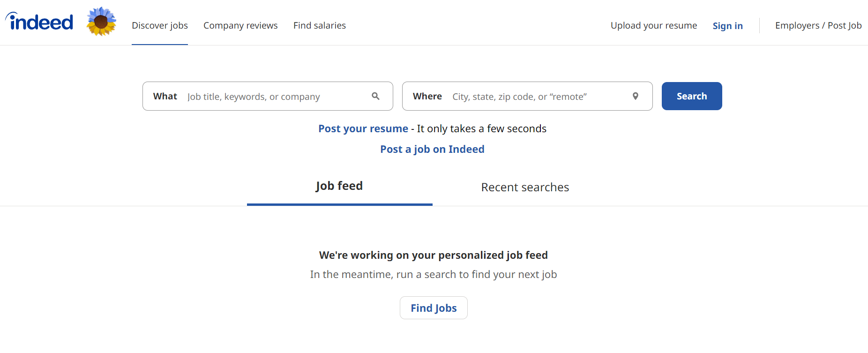Switch to the Recent searches tab
868x353 pixels.
pos(525,187)
